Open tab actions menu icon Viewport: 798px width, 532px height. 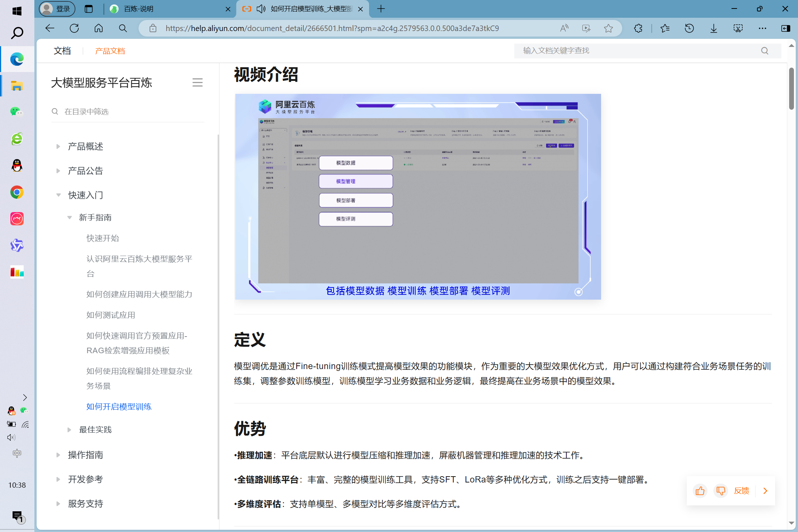click(89, 9)
